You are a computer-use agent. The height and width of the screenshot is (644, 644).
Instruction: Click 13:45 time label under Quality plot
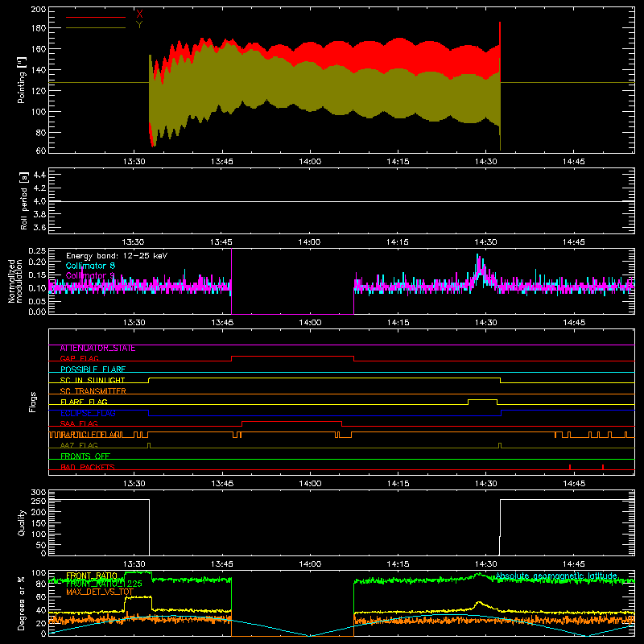pyautogui.click(x=222, y=564)
